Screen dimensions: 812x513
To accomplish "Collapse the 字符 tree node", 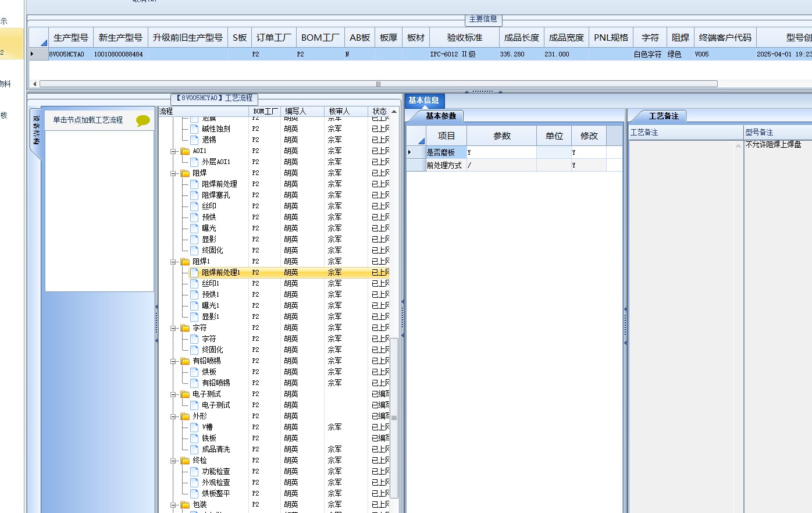I will (173, 328).
